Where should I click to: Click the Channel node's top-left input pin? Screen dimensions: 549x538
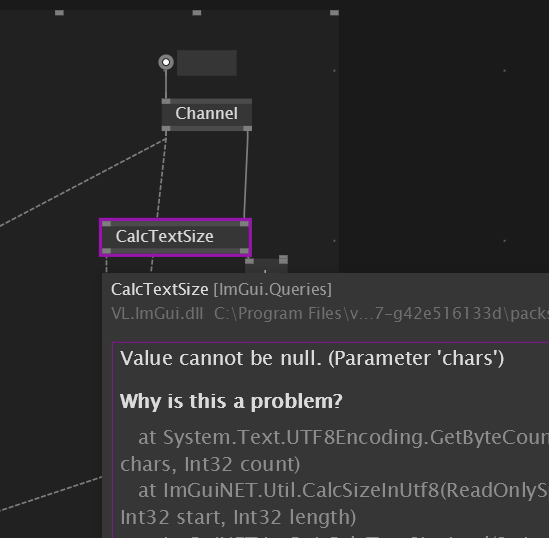coord(166,101)
